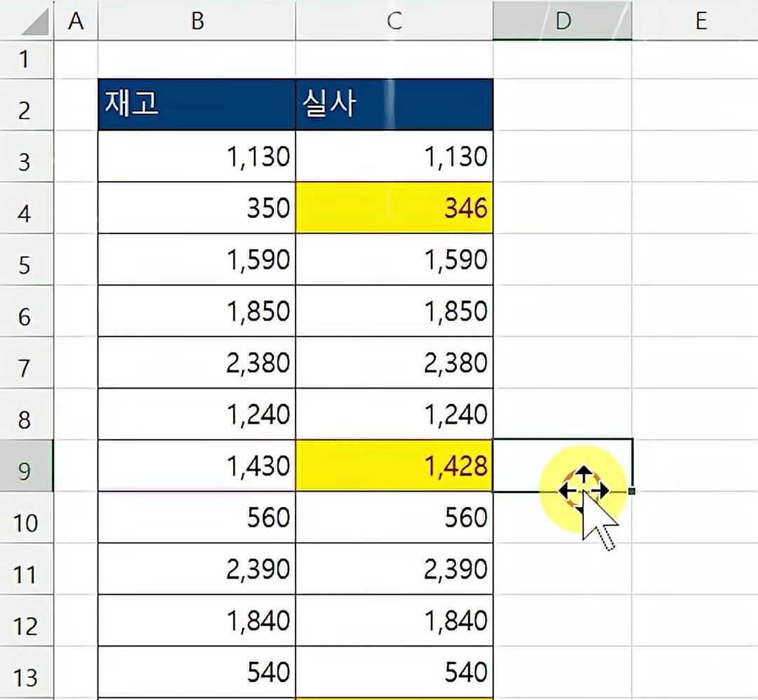
Task: Select cell C7 with 2,380
Action: 394,363
